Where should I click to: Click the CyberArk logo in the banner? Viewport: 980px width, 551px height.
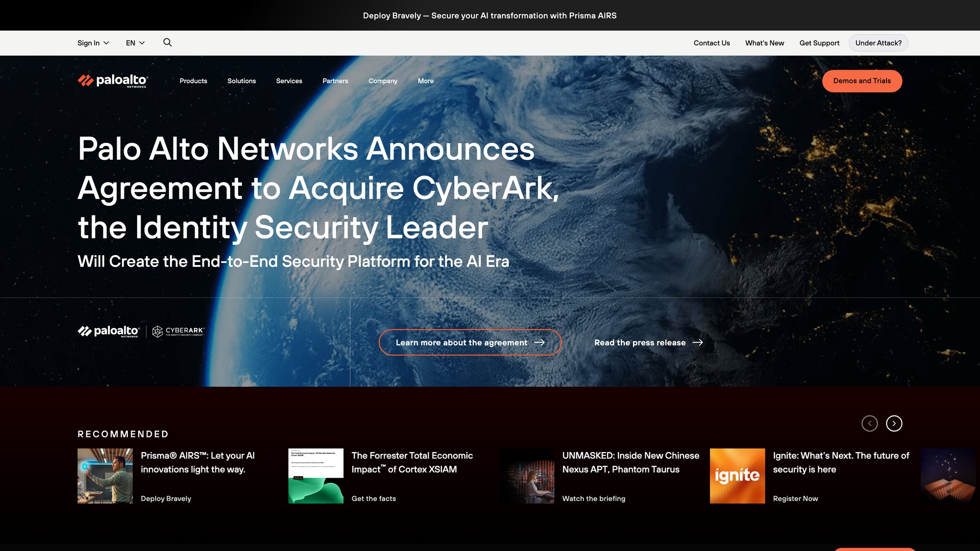click(180, 331)
